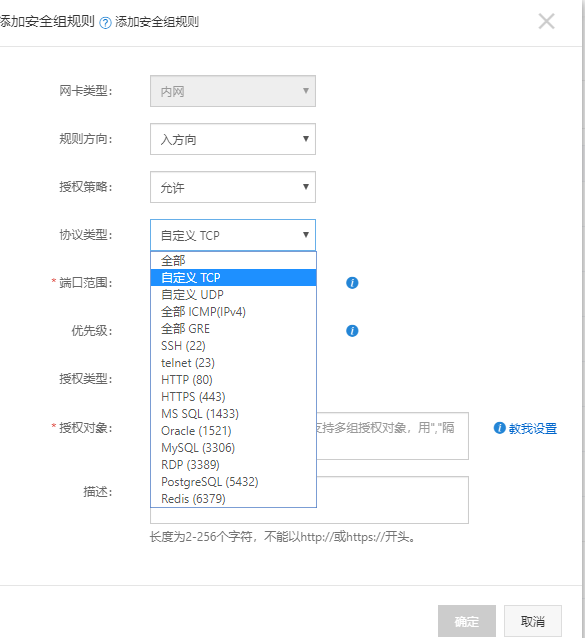Open the 规则方向 入方向 dropdown
The width and height of the screenshot is (585, 638).
coord(233,139)
